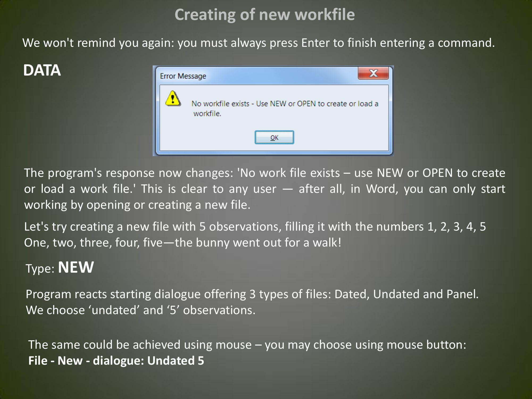Click the 'Type:' label

40,269
